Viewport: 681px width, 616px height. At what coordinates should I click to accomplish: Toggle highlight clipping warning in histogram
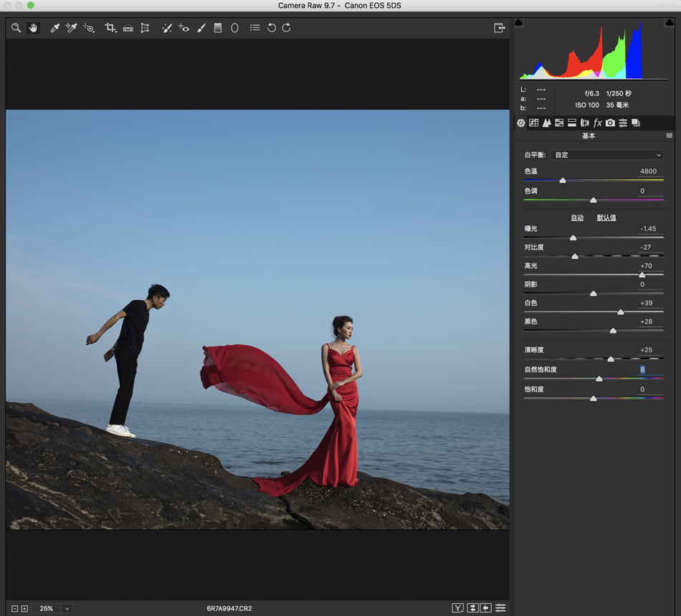coord(670,23)
